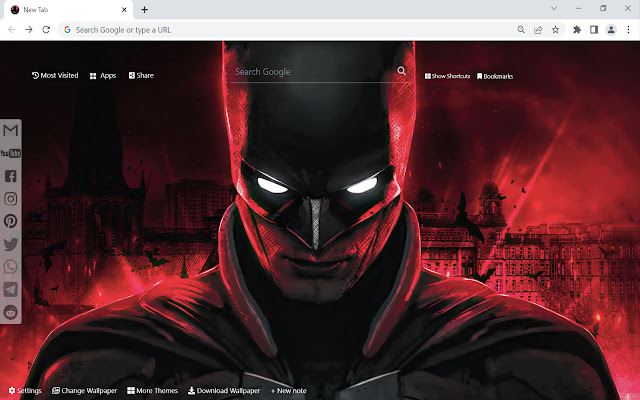Image resolution: width=640 pixels, height=400 pixels.
Task: Click Change Wallpaper
Action: click(x=84, y=391)
